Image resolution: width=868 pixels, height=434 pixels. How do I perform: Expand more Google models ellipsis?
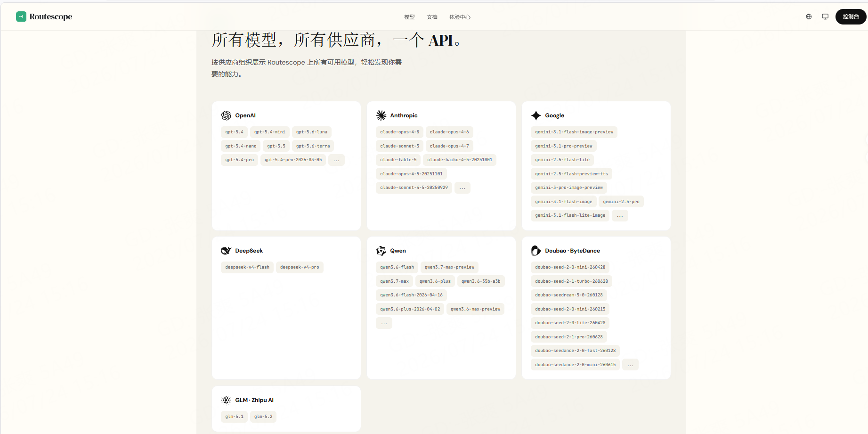point(620,215)
